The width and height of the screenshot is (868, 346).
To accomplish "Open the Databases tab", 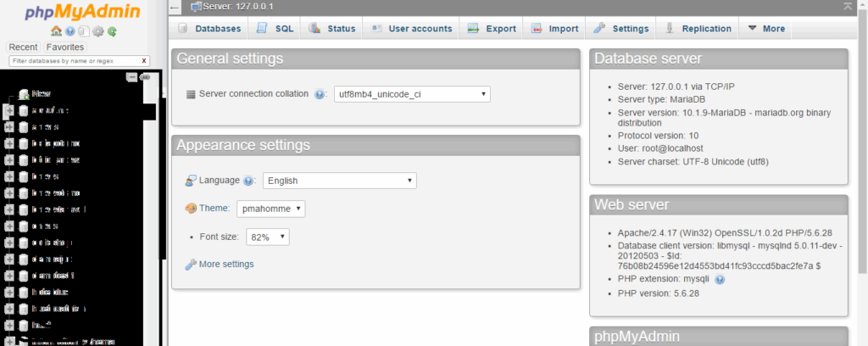I will coord(210,29).
